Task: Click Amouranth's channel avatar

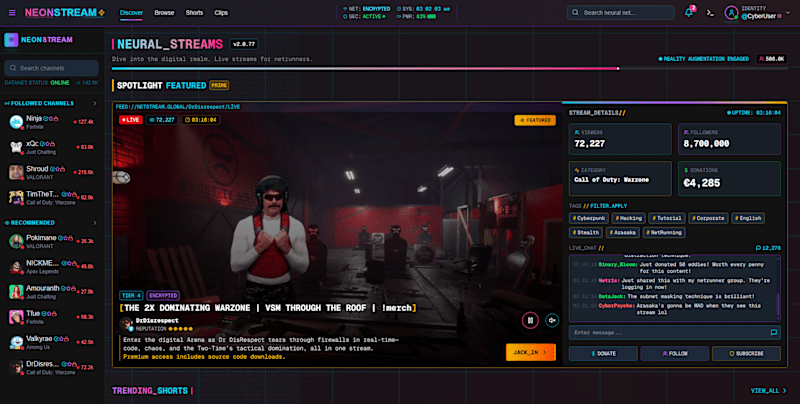Action: 16,292
